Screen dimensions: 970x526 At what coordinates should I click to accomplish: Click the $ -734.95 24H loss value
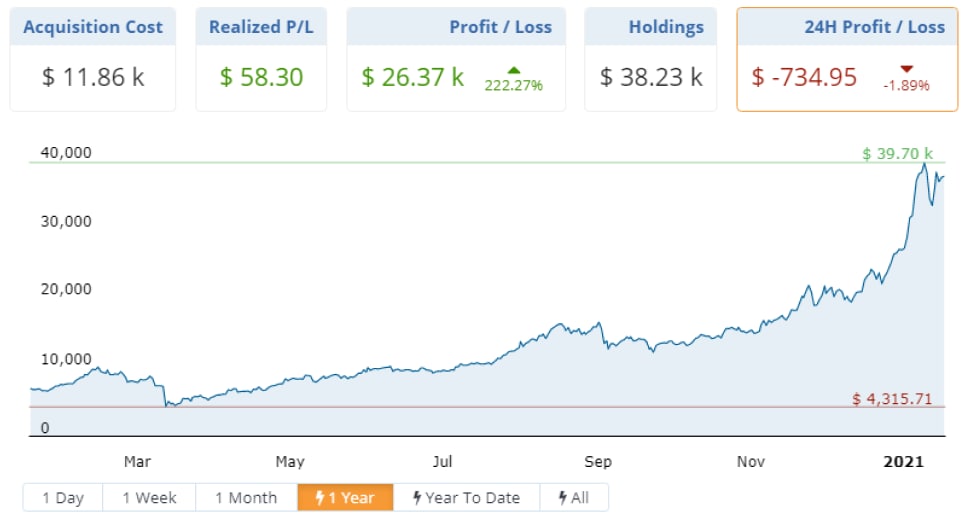tap(803, 77)
